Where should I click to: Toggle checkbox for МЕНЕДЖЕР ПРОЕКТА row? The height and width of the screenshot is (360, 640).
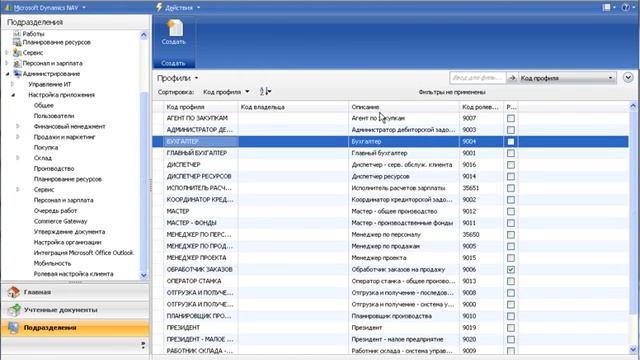511,258
